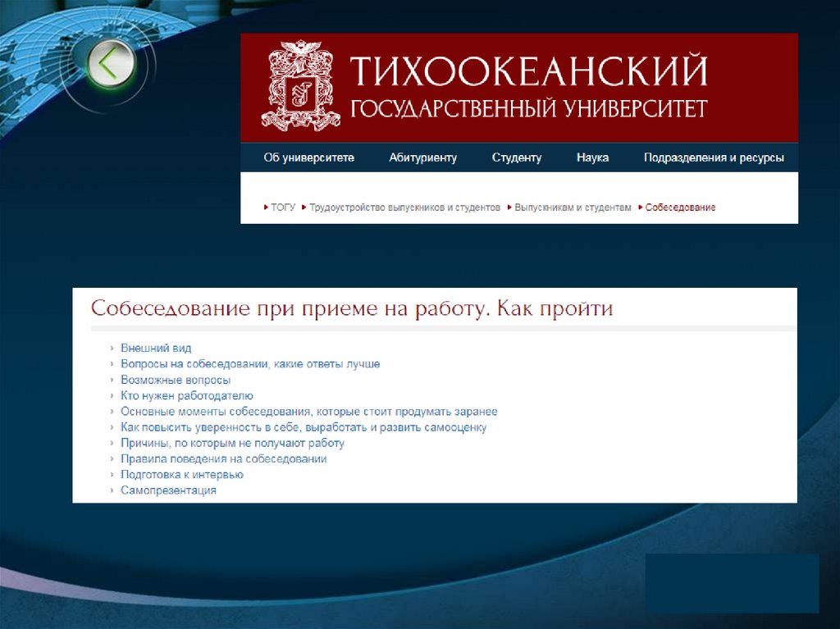This screenshot has width=840, height=629.
Task: Open the 'Возможные вопросы' link
Action: (176, 380)
